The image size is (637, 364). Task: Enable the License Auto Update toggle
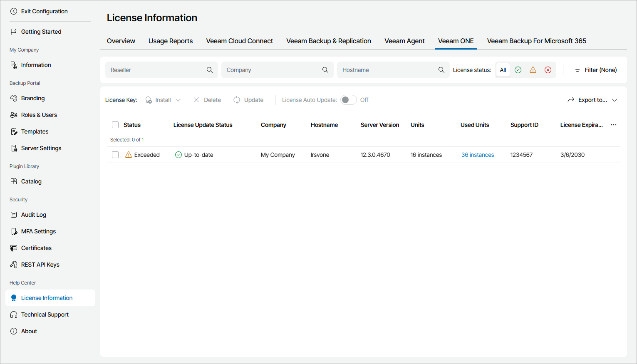click(x=348, y=100)
